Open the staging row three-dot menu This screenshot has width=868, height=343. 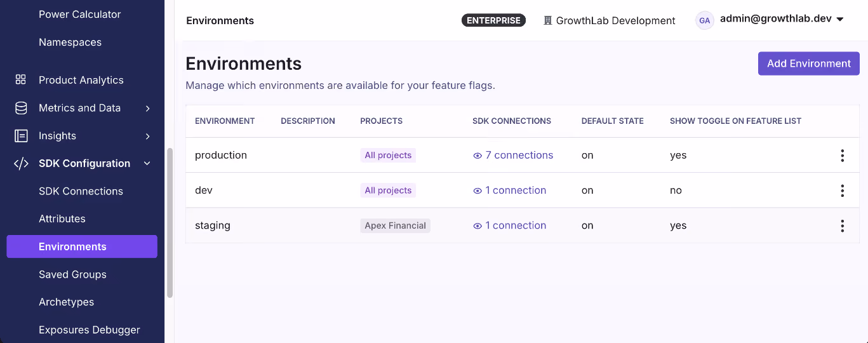(x=842, y=225)
